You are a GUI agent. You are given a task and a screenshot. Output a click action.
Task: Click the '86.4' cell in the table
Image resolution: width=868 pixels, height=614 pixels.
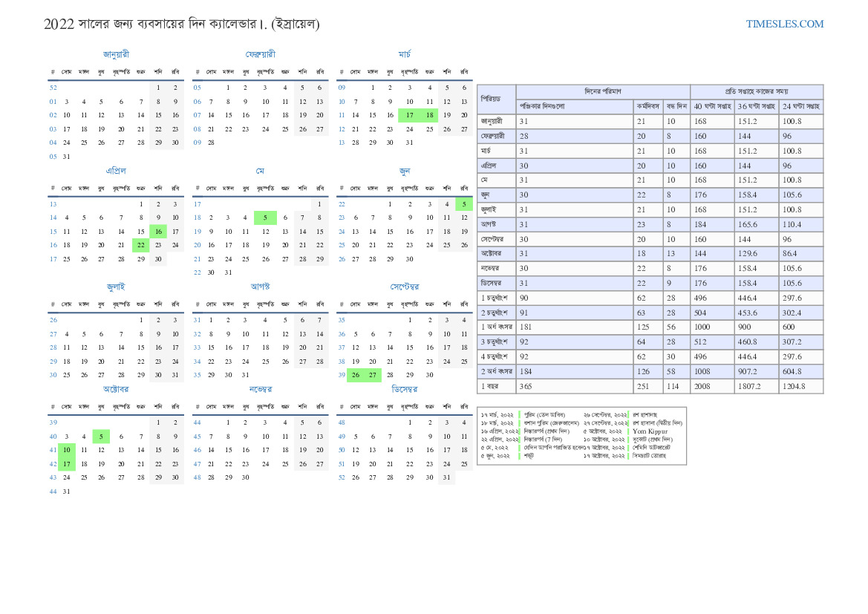coord(801,254)
